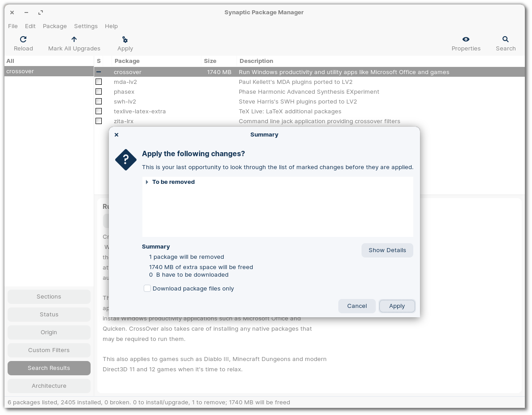Image resolution: width=532 pixels, height=415 pixels.
Task: Open the Settings menu
Action: point(86,26)
